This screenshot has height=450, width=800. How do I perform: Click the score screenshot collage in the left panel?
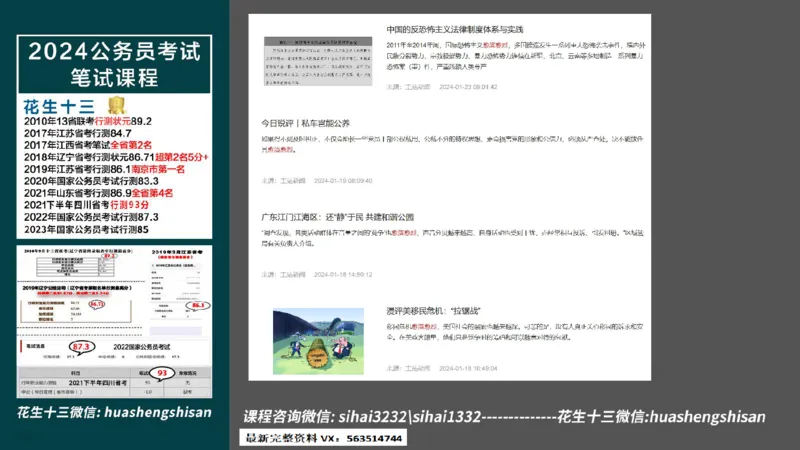click(x=114, y=321)
